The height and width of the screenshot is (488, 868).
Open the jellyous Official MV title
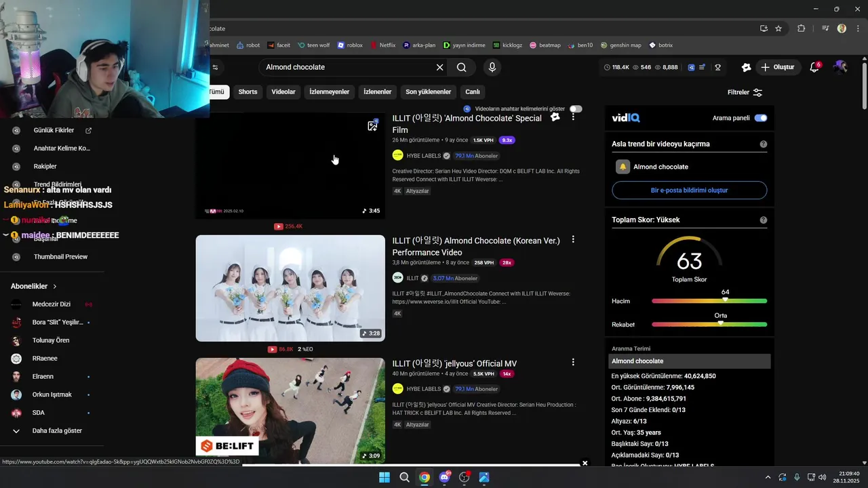(454, 364)
